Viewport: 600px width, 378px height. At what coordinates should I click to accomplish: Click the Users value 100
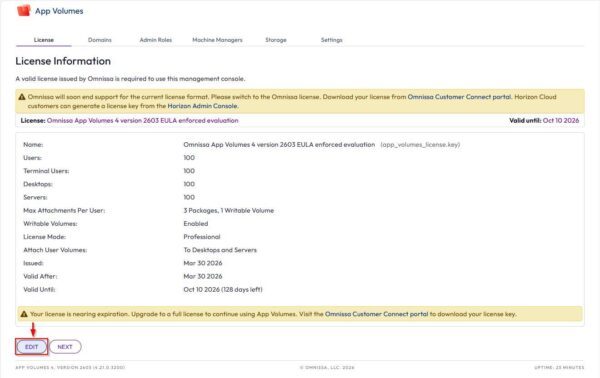(189, 158)
